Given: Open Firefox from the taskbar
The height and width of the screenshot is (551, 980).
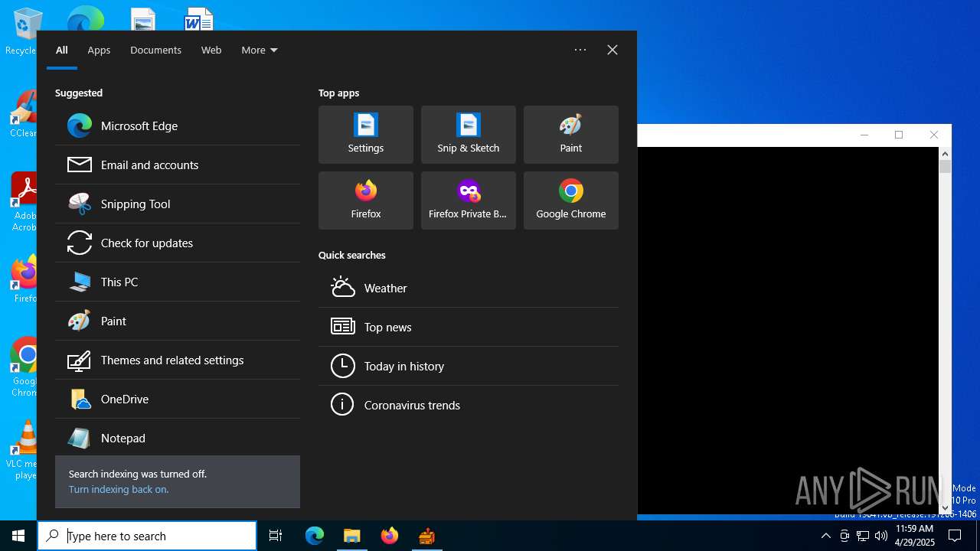Looking at the screenshot, I should pos(389,536).
